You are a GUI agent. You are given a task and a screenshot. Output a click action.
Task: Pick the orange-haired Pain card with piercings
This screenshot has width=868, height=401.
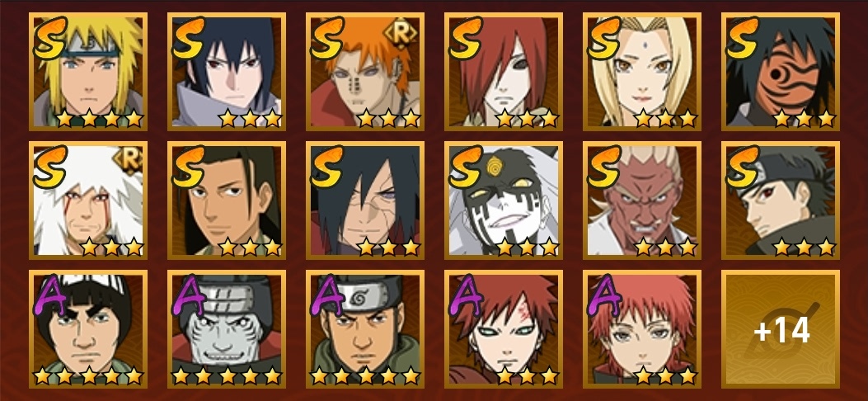point(365,72)
